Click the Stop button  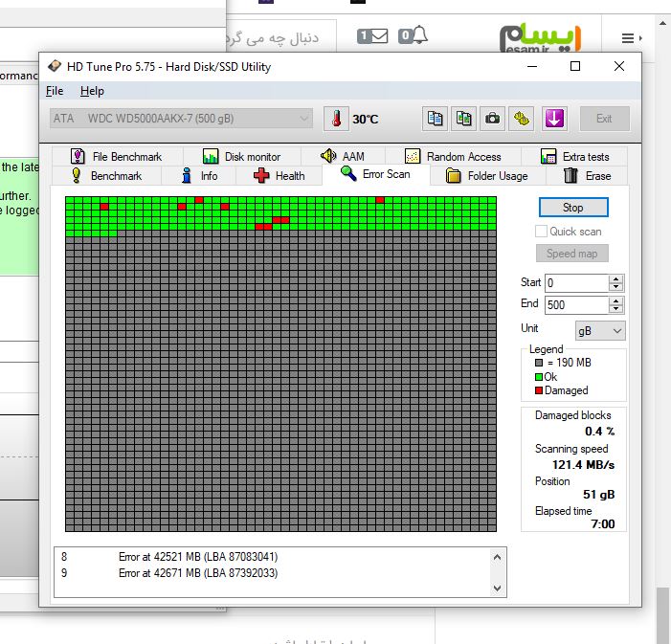click(x=573, y=208)
